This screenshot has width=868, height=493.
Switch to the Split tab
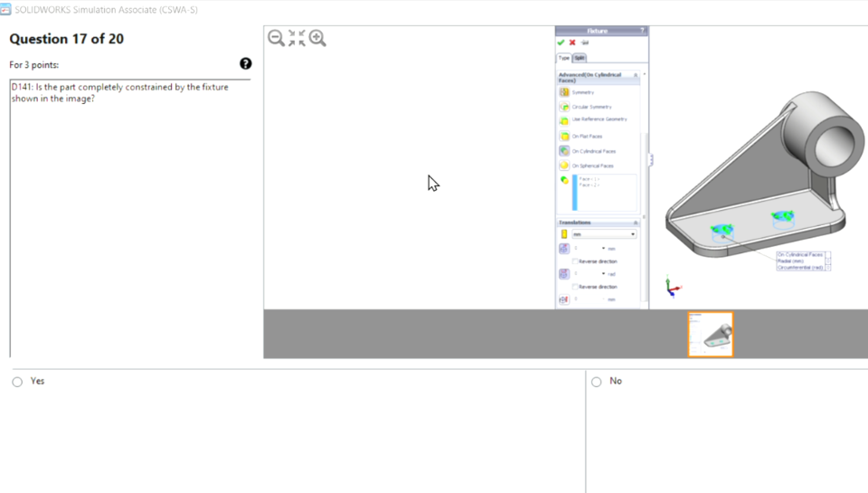pyautogui.click(x=580, y=58)
